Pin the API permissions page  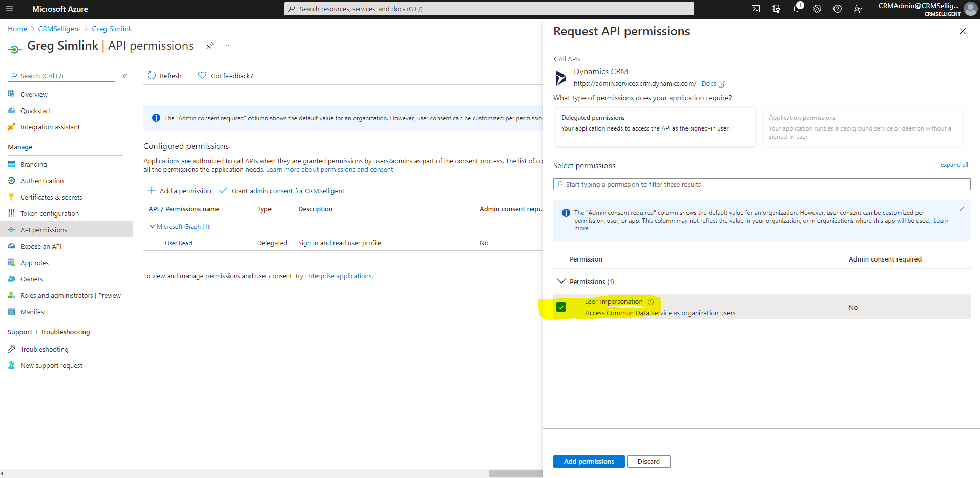(x=210, y=46)
